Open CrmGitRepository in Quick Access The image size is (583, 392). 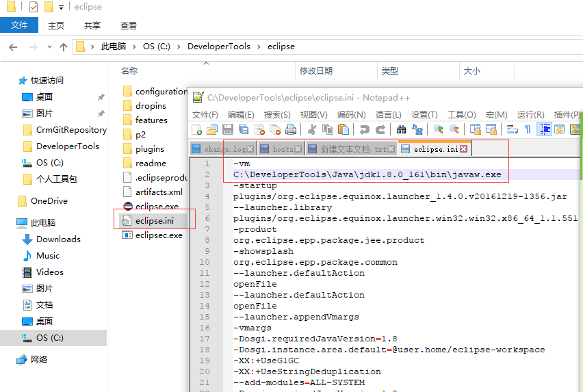71,130
